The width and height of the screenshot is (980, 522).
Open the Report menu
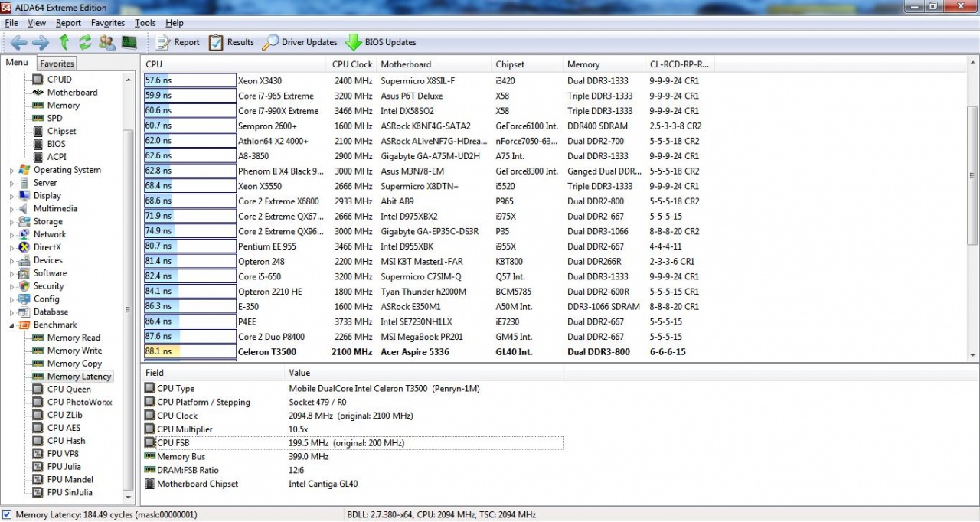(x=68, y=23)
